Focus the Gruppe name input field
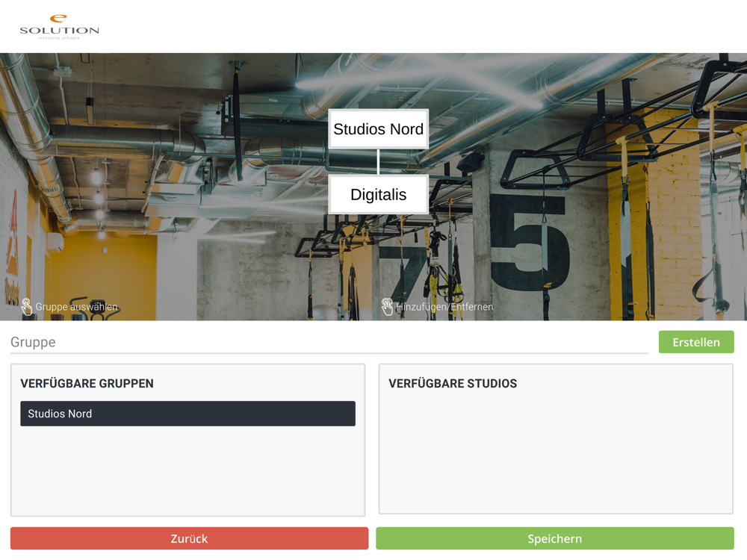 point(329,343)
